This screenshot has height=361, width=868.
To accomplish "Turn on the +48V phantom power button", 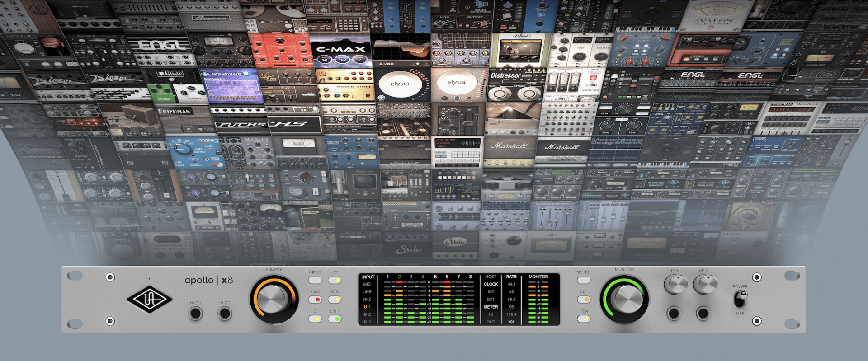I will [315, 299].
